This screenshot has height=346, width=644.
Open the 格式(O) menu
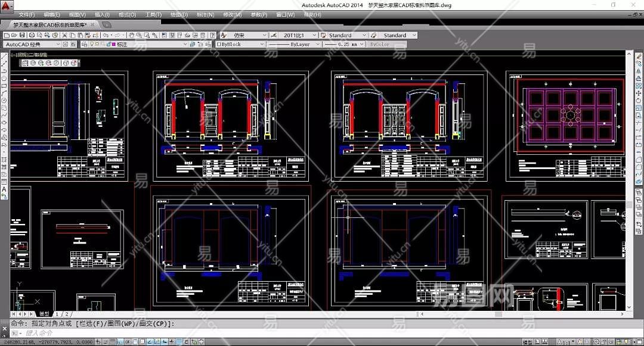click(x=128, y=15)
